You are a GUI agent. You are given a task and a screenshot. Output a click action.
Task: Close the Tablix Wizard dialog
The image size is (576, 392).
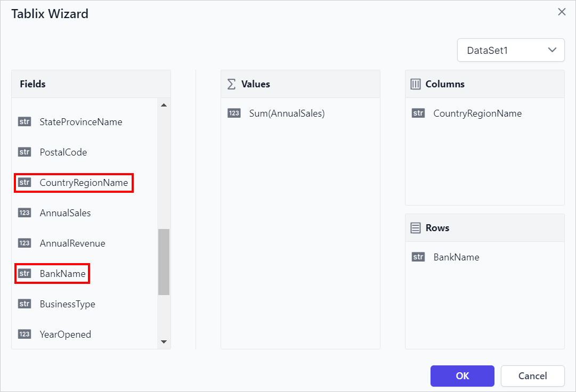point(562,11)
